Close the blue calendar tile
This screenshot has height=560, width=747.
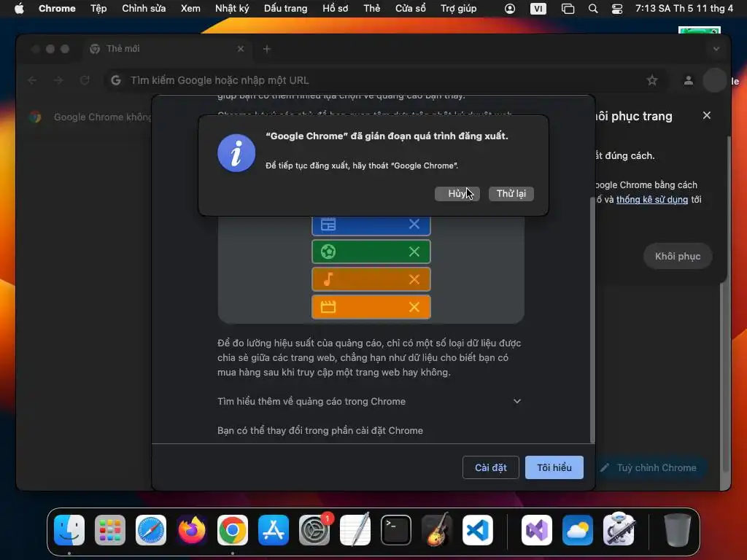tap(414, 225)
